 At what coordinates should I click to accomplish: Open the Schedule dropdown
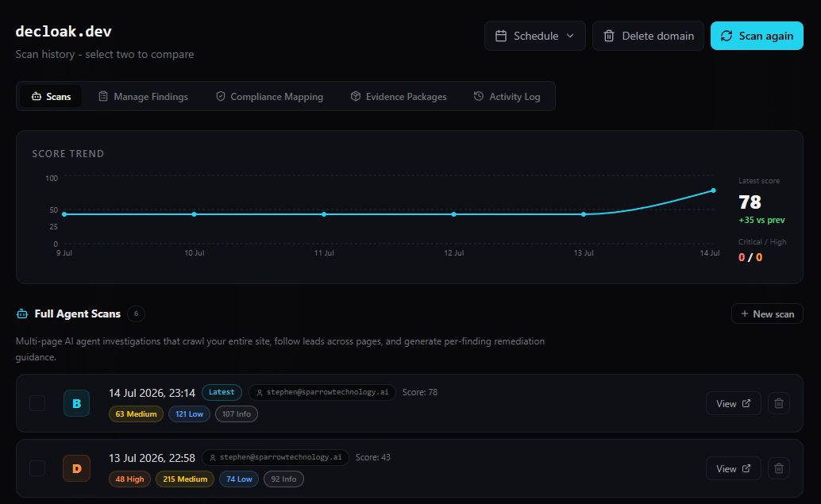pos(534,36)
